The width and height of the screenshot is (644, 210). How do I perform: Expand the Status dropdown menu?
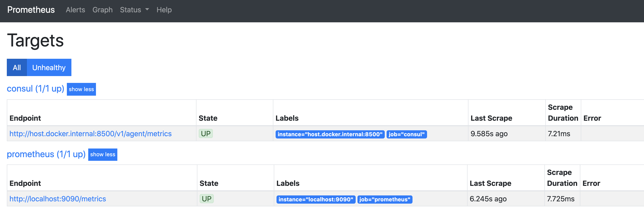[134, 10]
